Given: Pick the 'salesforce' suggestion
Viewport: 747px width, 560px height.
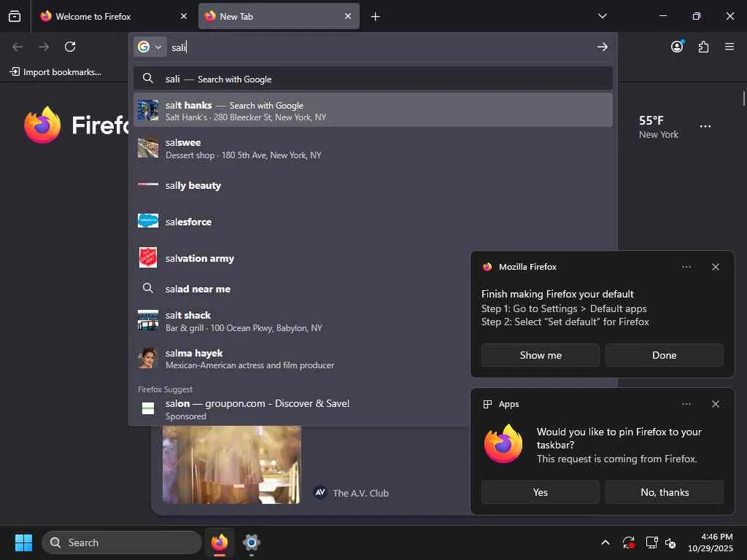Looking at the screenshot, I should pyautogui.click(x=373, y=222).
